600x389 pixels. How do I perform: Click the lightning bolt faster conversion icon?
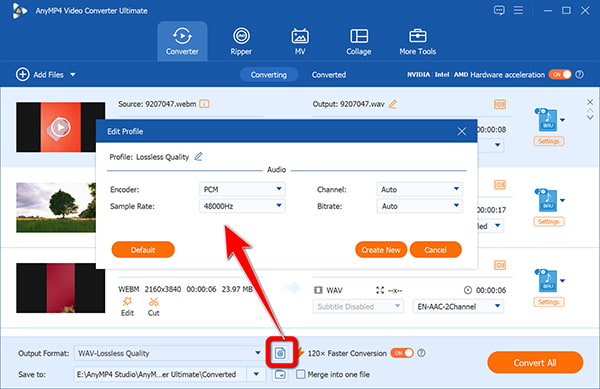[301, 353]
